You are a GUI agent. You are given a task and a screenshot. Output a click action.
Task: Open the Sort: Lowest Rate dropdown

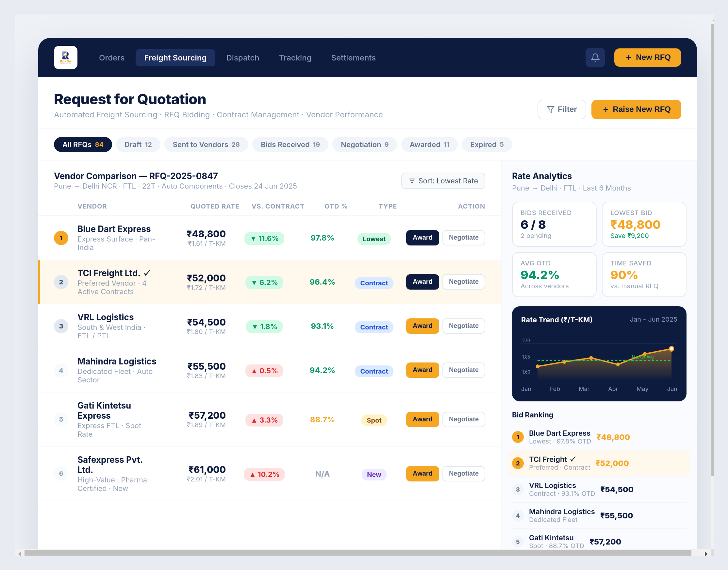point(443,180)
